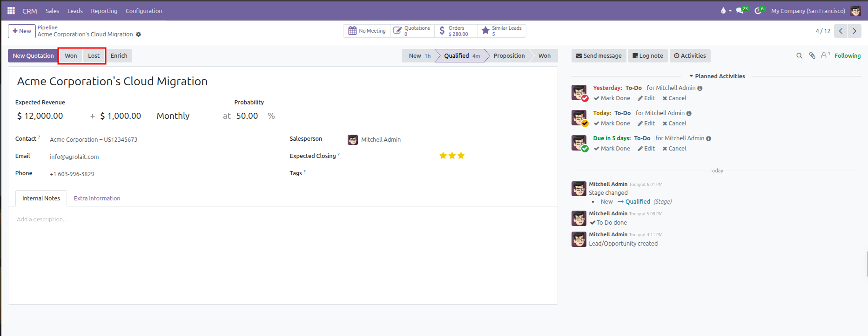Go to next record with right arrow
Screen dimensions: 868x336
tap(855, 31)
